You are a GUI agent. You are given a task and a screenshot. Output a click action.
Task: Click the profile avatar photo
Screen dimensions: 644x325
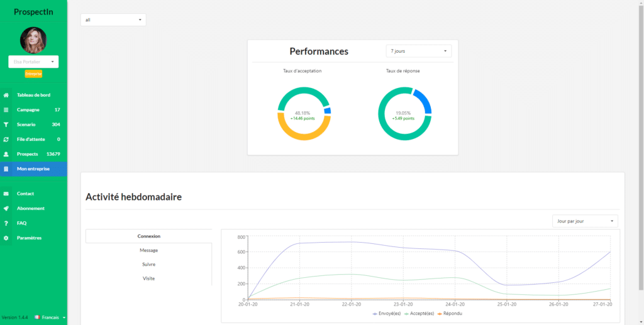pos(33,40)
